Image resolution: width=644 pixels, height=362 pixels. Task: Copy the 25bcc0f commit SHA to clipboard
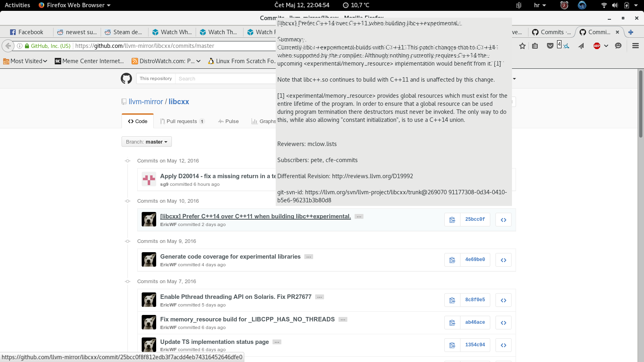[452, 220]
